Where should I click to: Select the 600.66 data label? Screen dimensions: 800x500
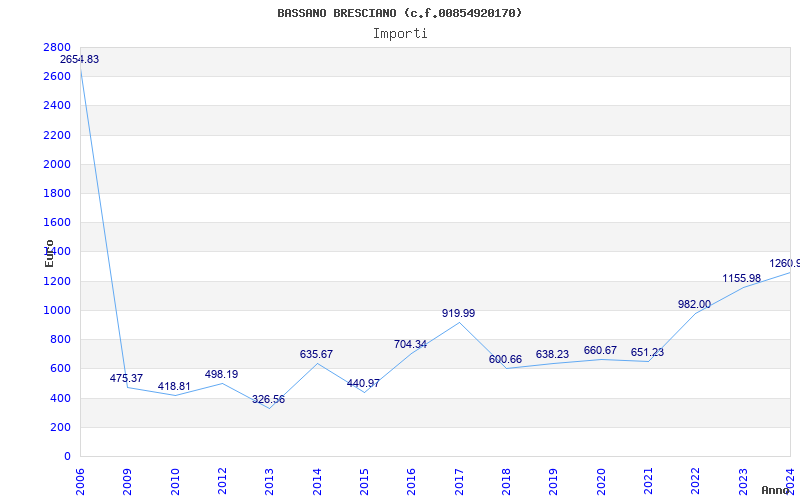[x=505, y=359]
